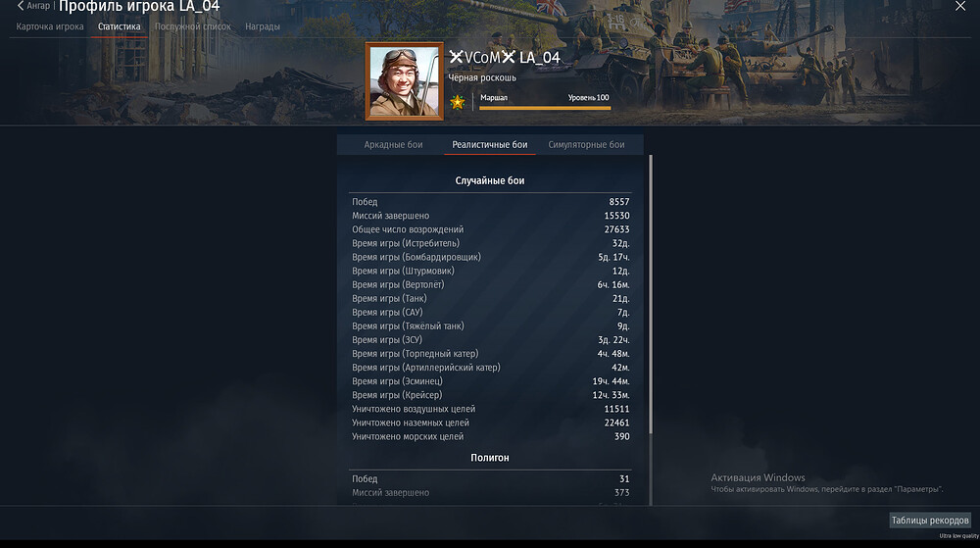Click the Уничтожено воздушных целей row
Viewport: 980px width, 548px height.
pos(490,409)
